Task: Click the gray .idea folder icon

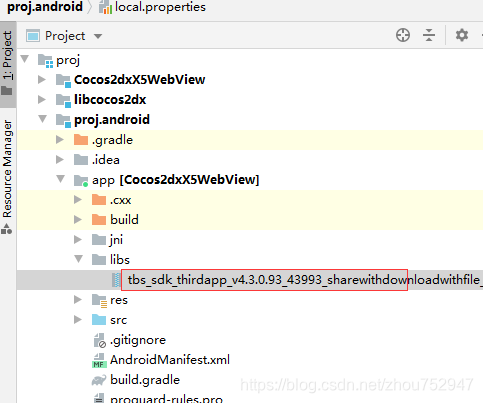Action: (81, 160)
